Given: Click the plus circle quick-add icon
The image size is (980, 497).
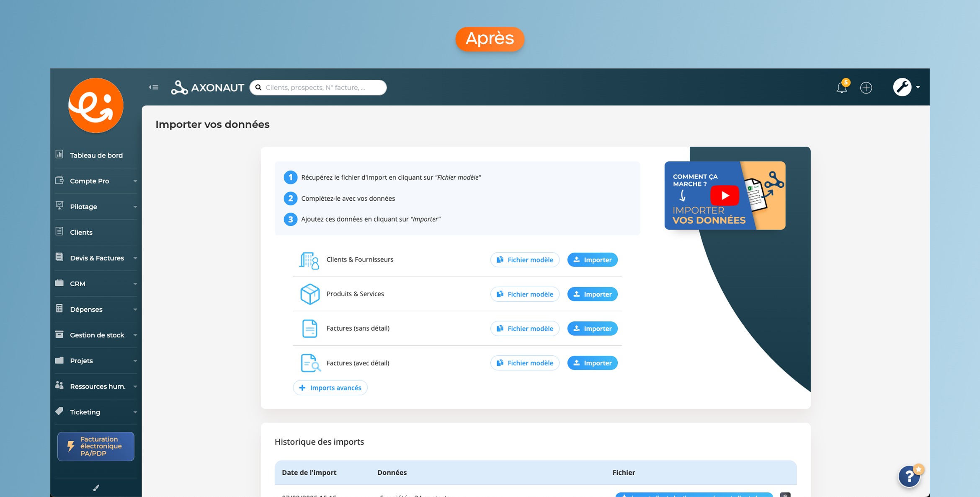Looking at the screenshot, I should (866, 88).
